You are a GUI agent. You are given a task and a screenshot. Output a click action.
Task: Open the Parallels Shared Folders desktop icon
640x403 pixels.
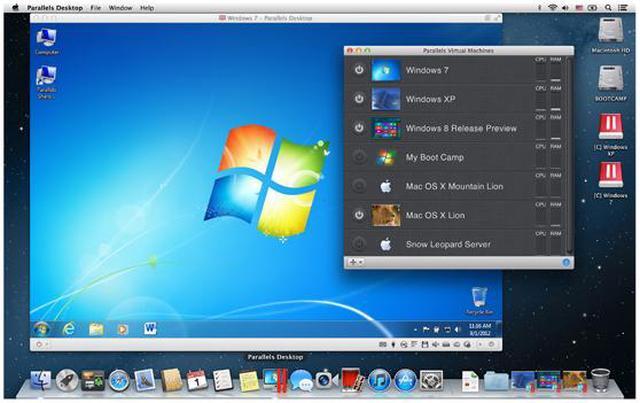tap(46, 82)
